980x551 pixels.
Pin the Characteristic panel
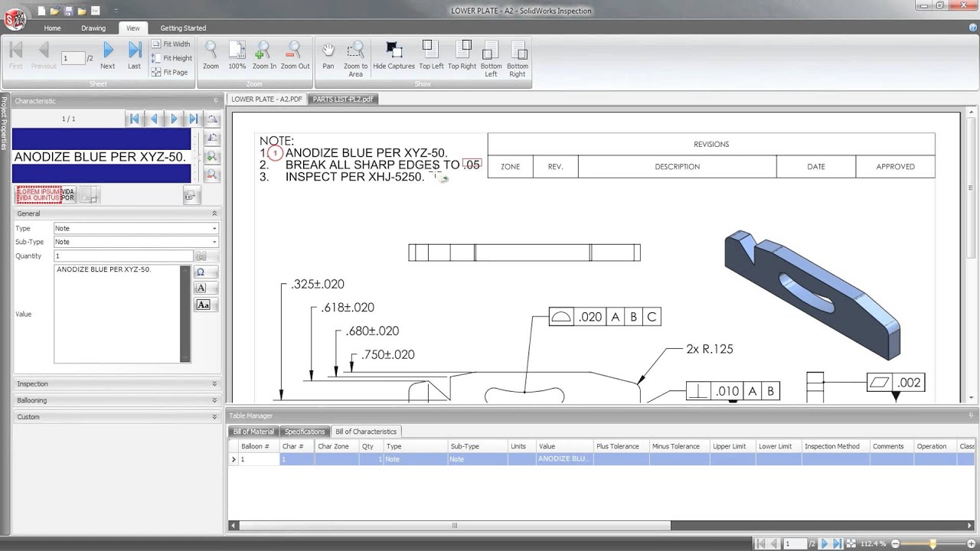pyautogui.click(x=216, y=101)
